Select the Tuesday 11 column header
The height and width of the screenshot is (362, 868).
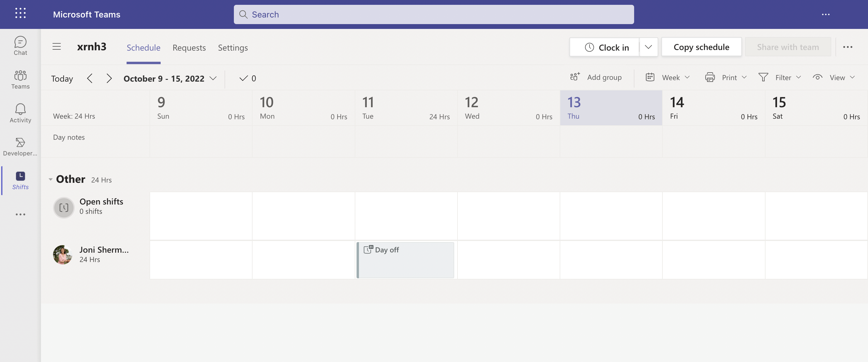pos(406,108)
